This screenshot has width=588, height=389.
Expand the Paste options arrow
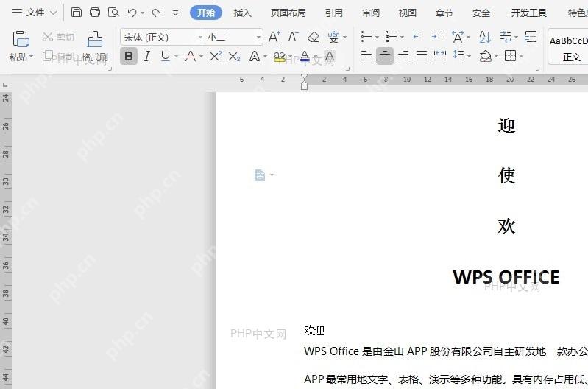[31, 57]
